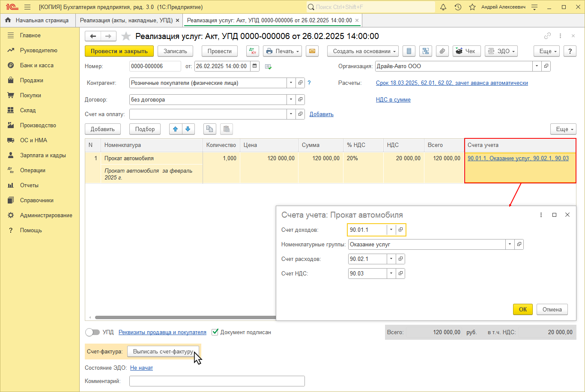Open the notifications bell icon
Image resolution: width=585 pixels, height=392 pixels.
443,7
